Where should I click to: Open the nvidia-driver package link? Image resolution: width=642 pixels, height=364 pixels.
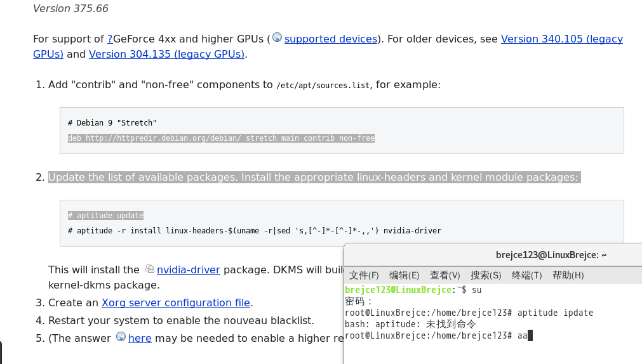[x=189, y=270]
